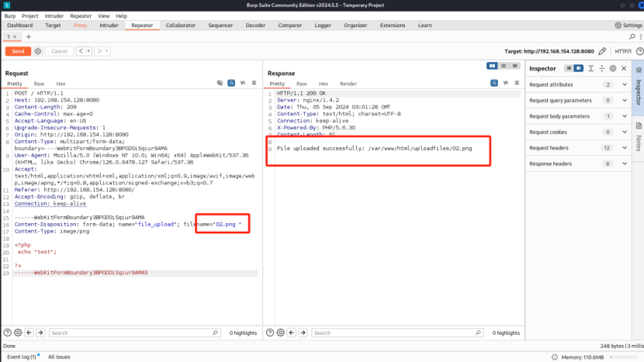Open Notes side panel

pos(639,137)
